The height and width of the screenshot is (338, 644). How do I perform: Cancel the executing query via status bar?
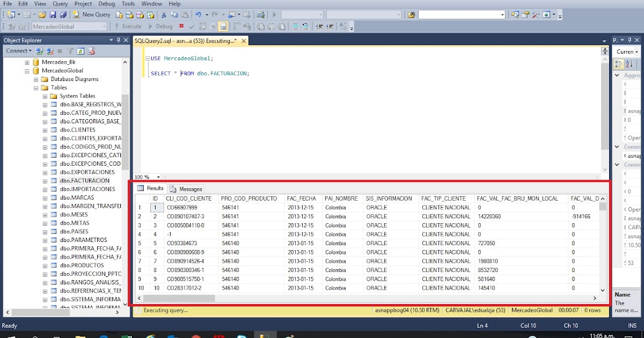(x=138, y=310)
